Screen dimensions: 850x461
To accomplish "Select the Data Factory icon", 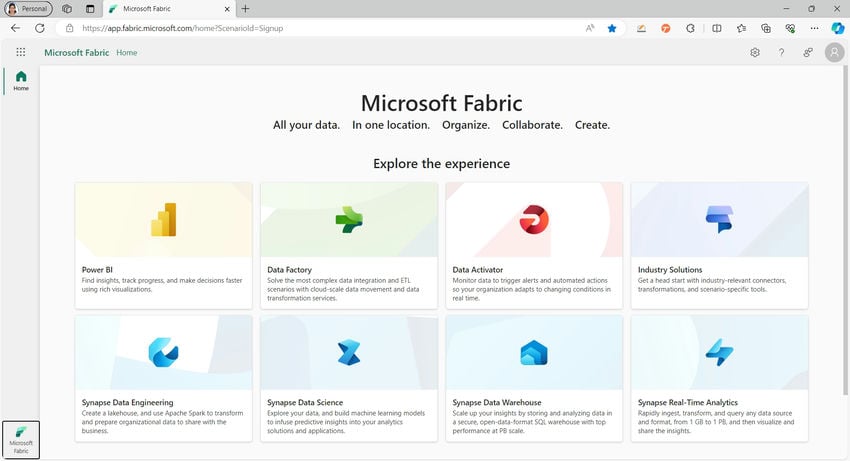I will coord(348,219).
